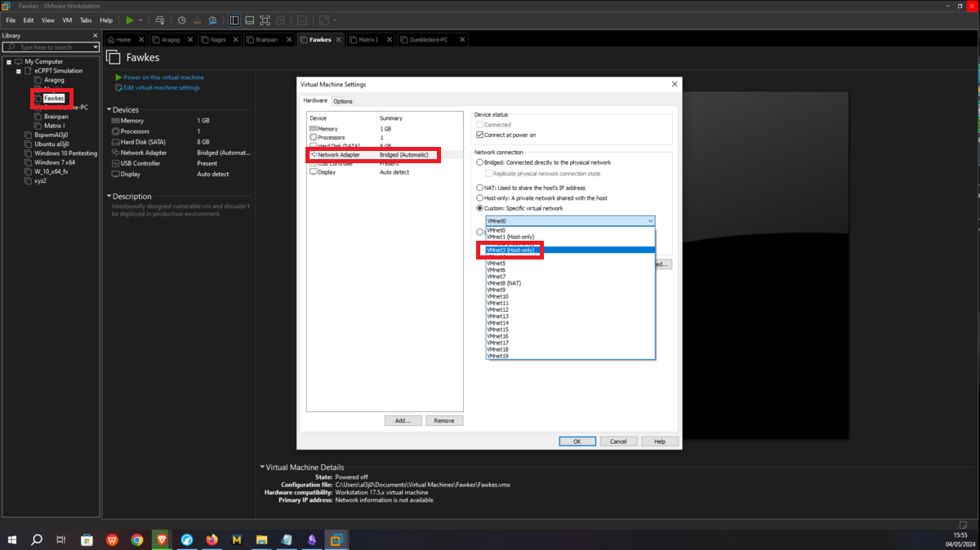Select the Memory device row in the settings list
This screenshot has width=980, height=550.
coord(385,129)
